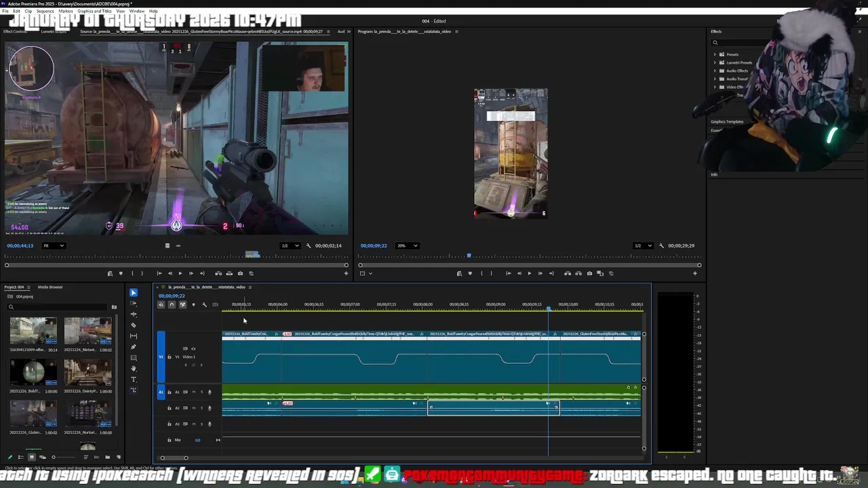Toggle Video 1 track output eye
Screen dimensions: 868x488
(x=193, y=349)
